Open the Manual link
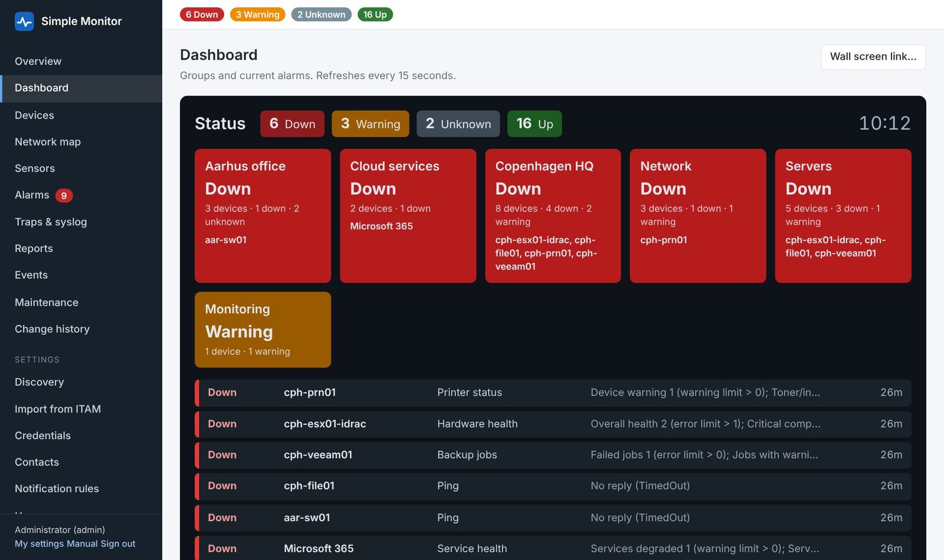 click(82, 543)
